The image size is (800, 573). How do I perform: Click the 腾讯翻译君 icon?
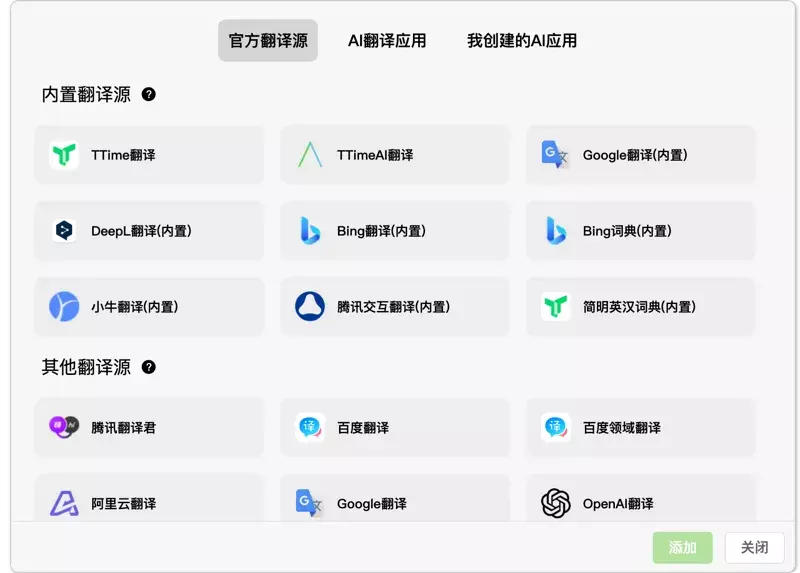tap(64, 427)
